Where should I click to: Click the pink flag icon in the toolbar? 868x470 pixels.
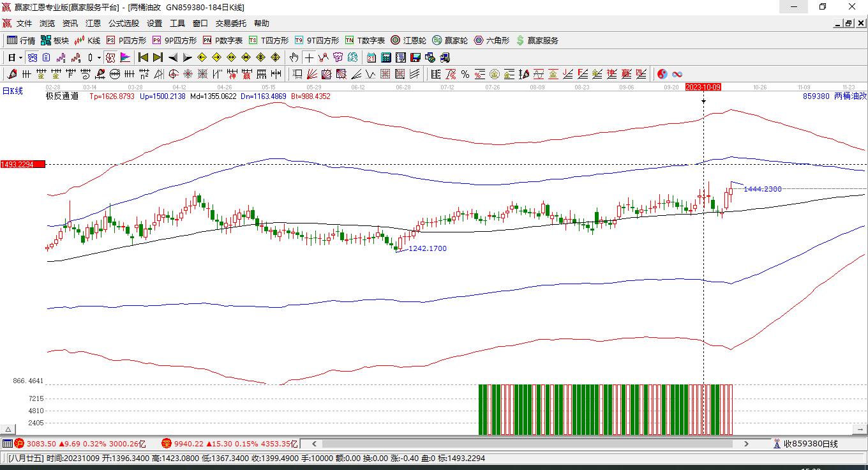coord(125,57)
